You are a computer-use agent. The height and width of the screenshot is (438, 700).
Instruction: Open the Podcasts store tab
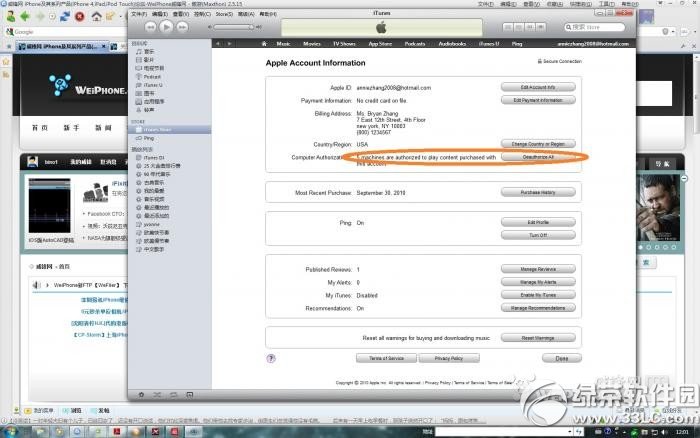point(415,44)
